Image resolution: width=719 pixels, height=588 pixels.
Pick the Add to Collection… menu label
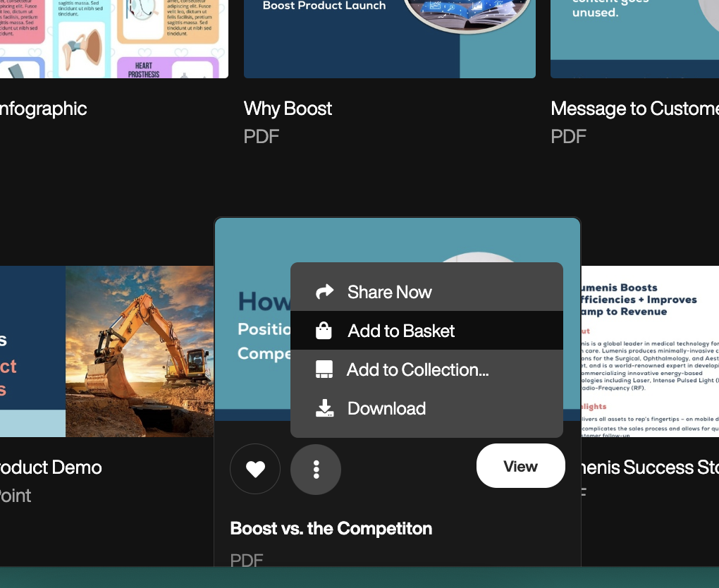click(x=417, y=369)
